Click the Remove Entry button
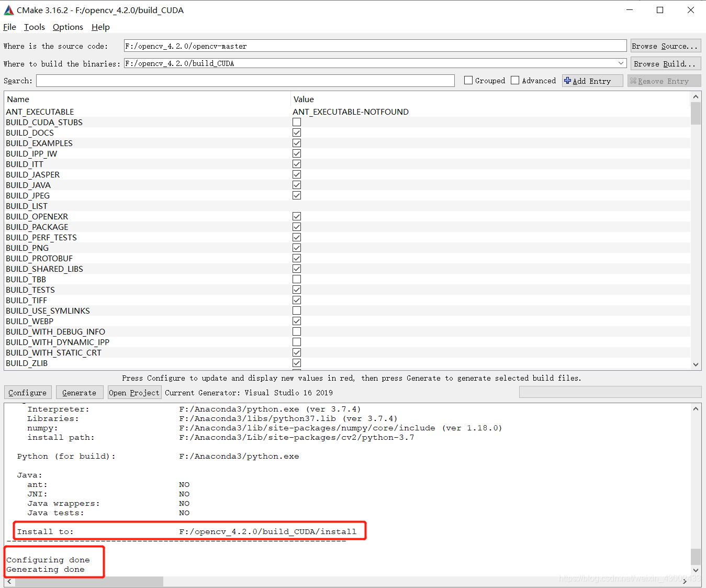Image resolution: width=706 pixels, height=588 pixels. 664,81
